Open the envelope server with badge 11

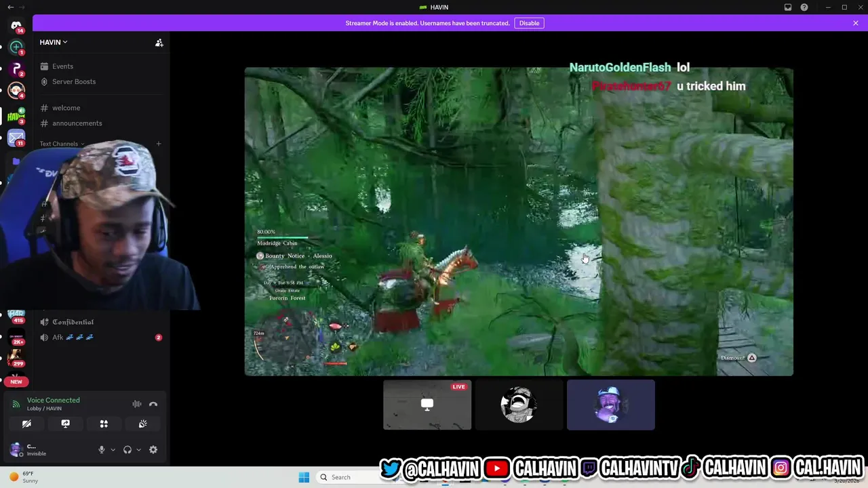pos(16,138)
